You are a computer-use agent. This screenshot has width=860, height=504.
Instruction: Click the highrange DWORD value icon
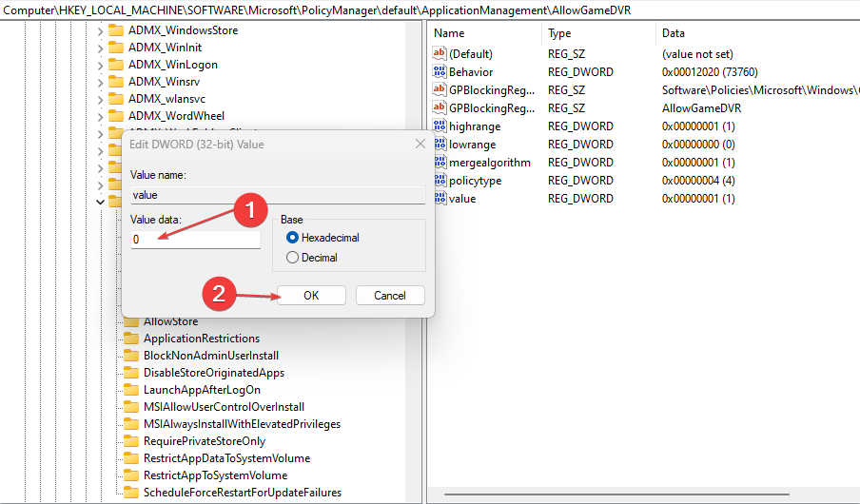(440, 125)
